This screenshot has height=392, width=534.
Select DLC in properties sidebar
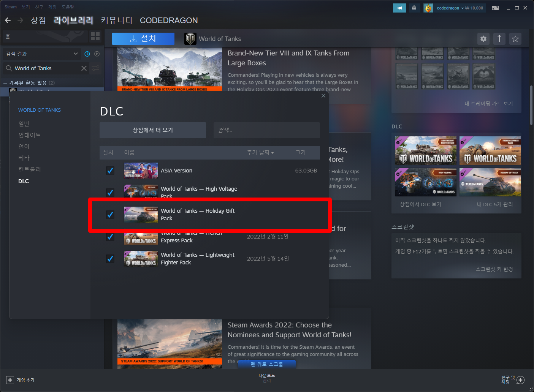pyautogui.click(x=24, y=181)
